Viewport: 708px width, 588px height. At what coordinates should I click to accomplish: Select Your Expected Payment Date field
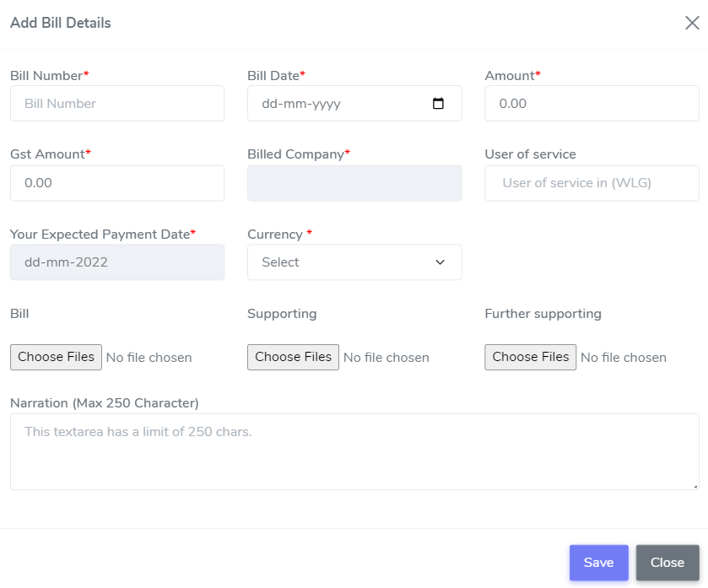point(116,262)
